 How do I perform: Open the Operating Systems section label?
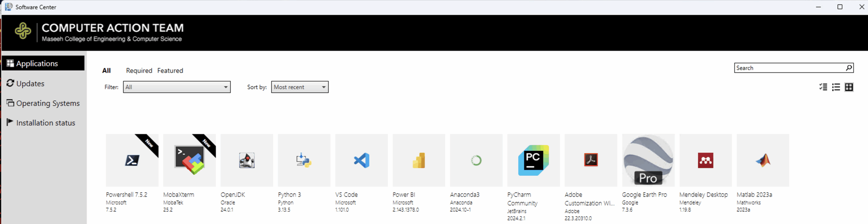pyautogui.click(x=48, y=103)
